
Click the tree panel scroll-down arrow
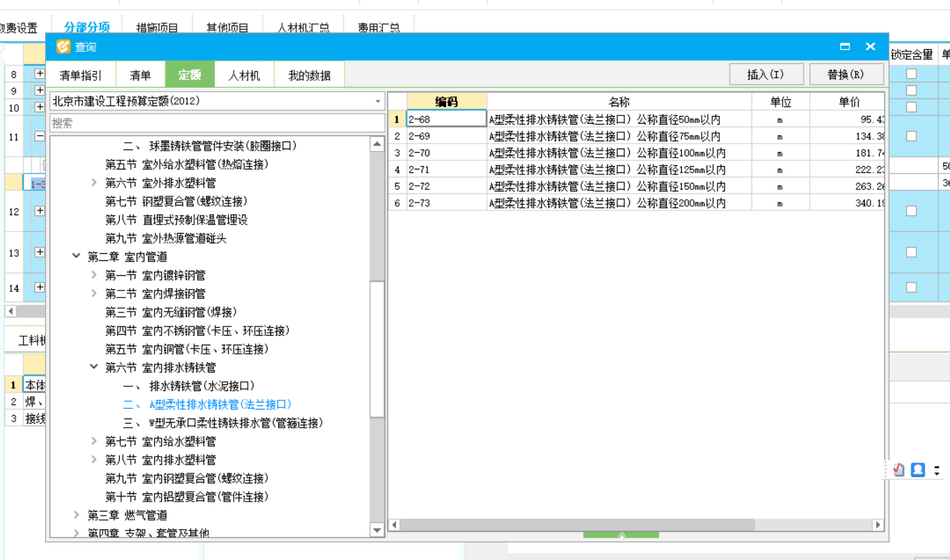[377, 530]
